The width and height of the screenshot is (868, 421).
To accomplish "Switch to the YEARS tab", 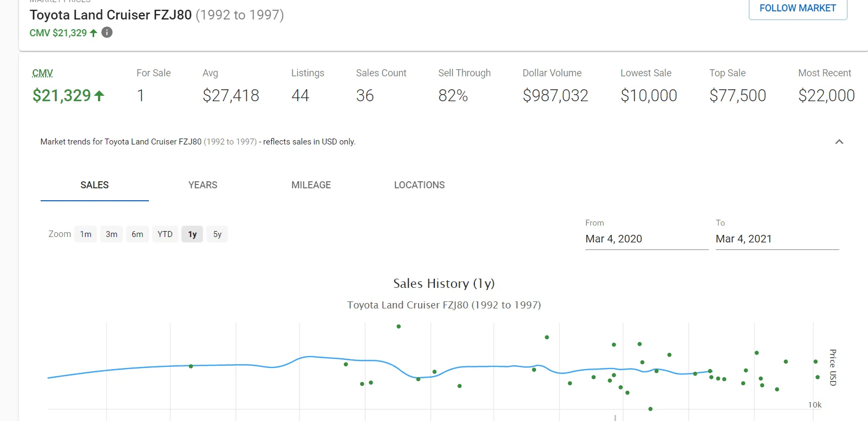I will point(203,185).
